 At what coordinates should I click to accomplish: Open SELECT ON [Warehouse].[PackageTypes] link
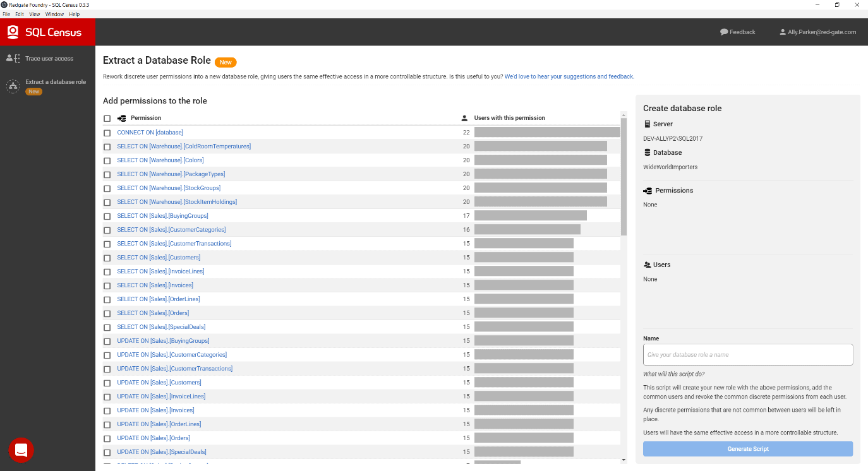pos(171,174)
